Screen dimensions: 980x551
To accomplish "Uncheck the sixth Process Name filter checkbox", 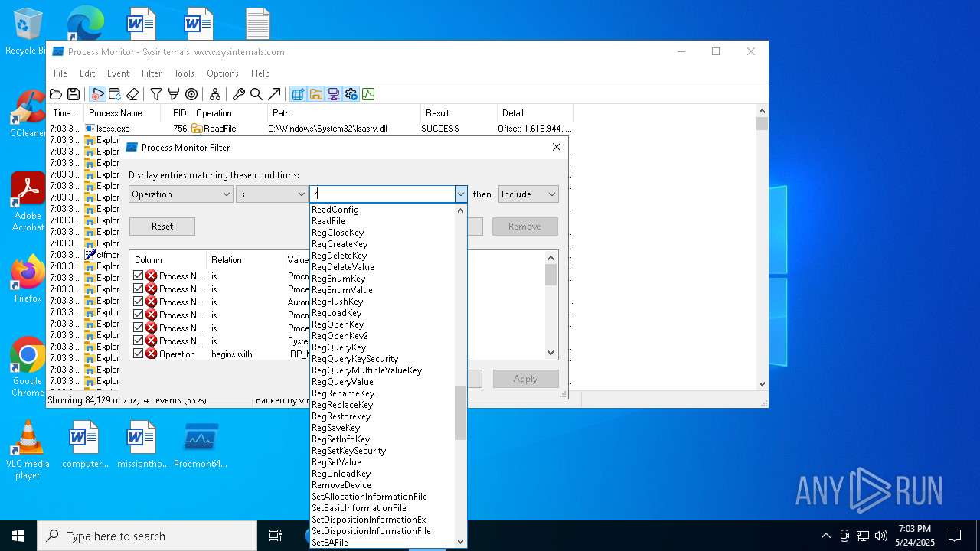I will point(139,341).
